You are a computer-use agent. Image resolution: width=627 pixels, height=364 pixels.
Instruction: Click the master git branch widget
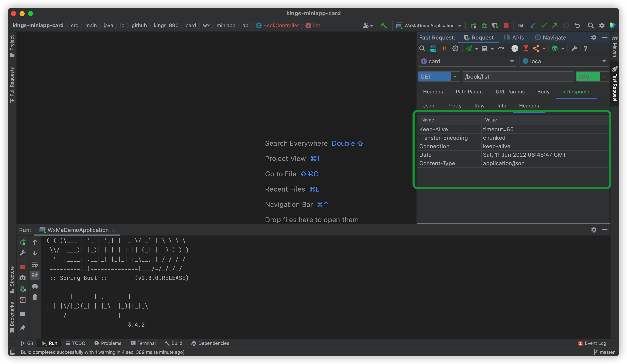click(x=604, y=352)
